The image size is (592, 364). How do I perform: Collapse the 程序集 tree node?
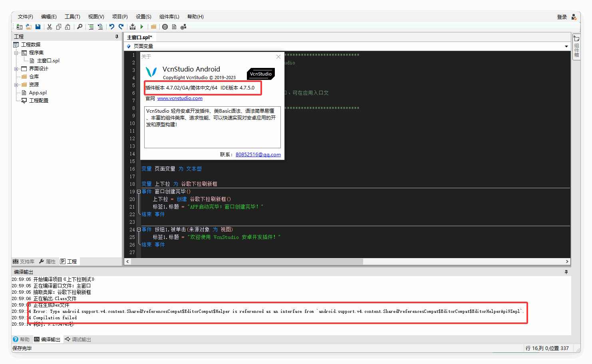[16, 53]
